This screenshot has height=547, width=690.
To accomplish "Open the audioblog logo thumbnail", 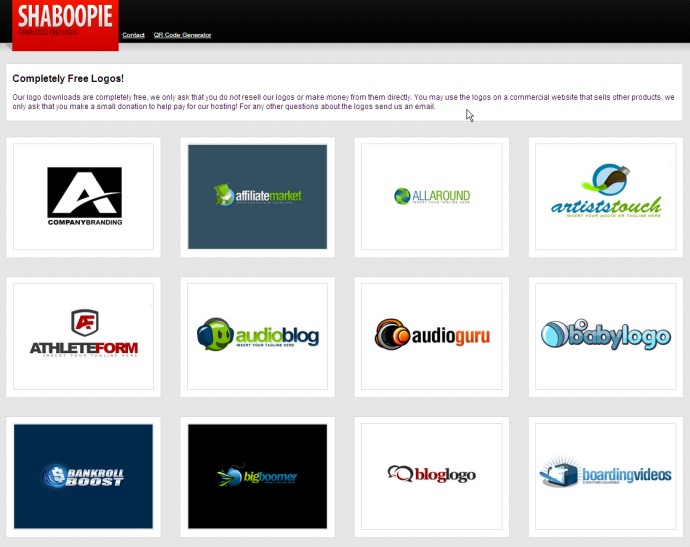I will pyautogui.click(x=257, y=337).
